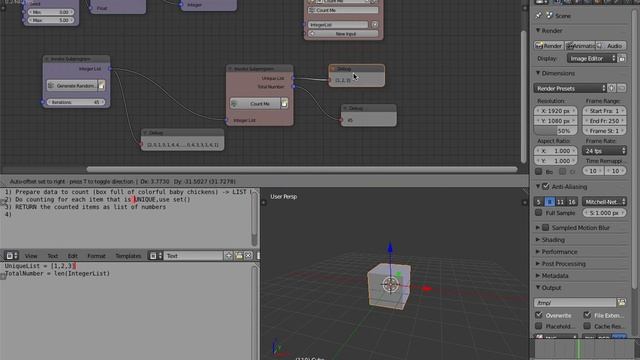
Task: Toggle the Full Sample checkbox
Action: 539,213
